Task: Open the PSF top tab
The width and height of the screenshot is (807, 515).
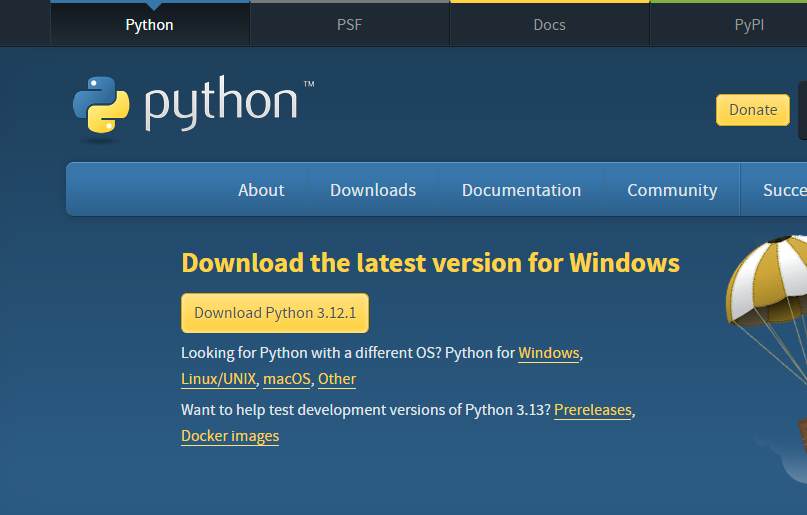Action: click(349, 24)
